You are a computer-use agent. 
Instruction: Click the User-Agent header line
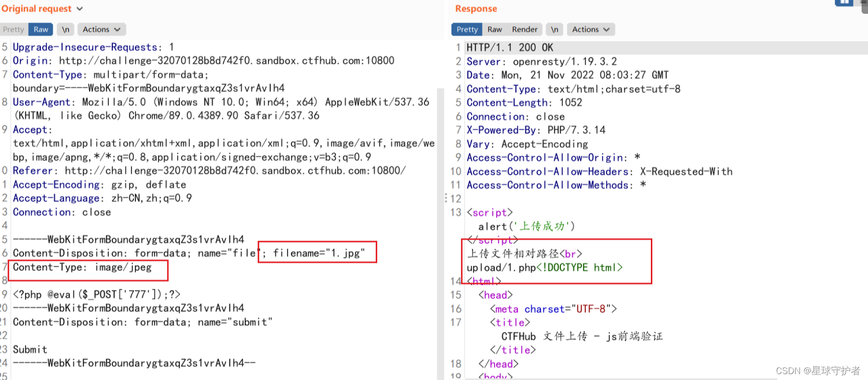[x=221, y=108]
